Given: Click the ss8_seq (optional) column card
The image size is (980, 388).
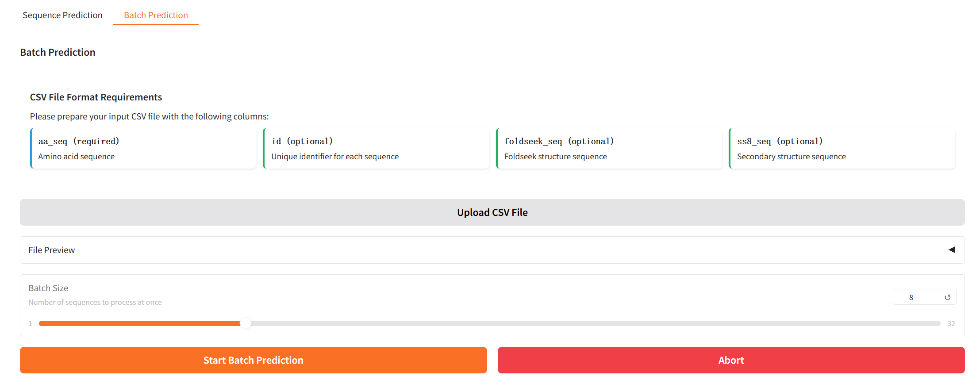Looking at the screenshot, I should 842,149.
